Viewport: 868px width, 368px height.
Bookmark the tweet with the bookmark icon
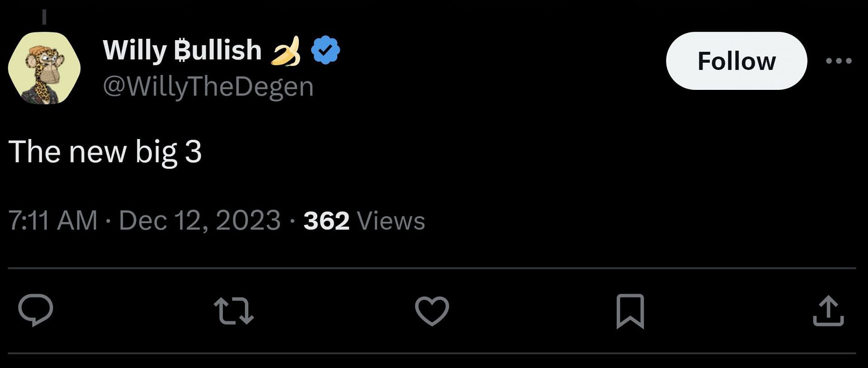pyautogui.click(x=630, y=311)
